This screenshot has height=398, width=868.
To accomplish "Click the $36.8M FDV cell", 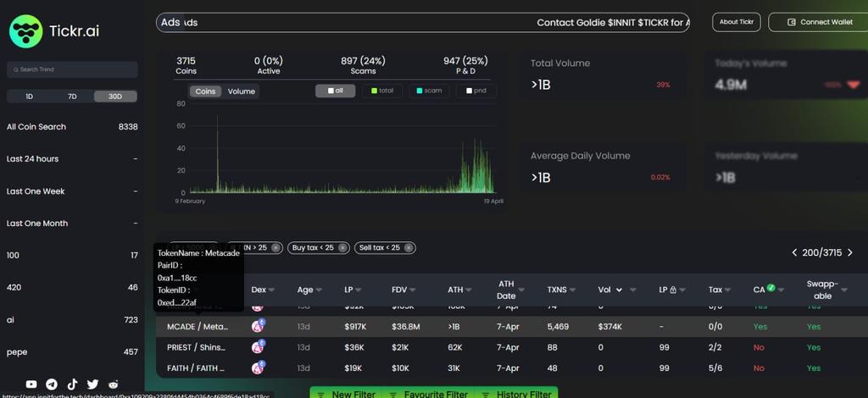I will 406,327.
